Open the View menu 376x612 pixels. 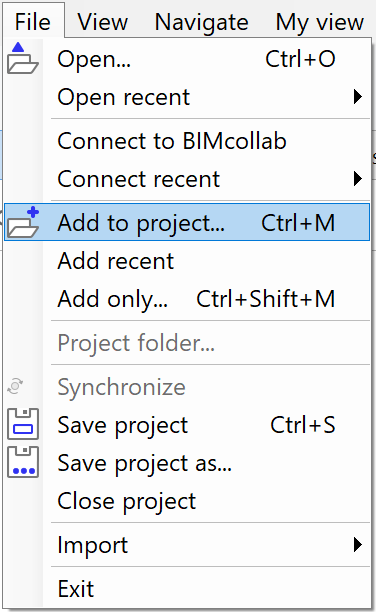click(103, 21)
